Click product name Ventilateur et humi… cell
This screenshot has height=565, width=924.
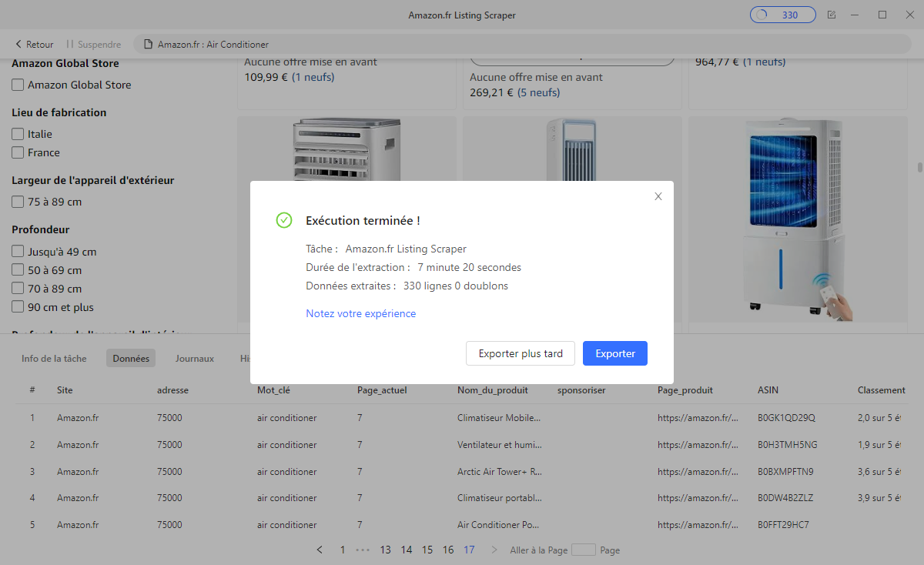tap(499, 445)
